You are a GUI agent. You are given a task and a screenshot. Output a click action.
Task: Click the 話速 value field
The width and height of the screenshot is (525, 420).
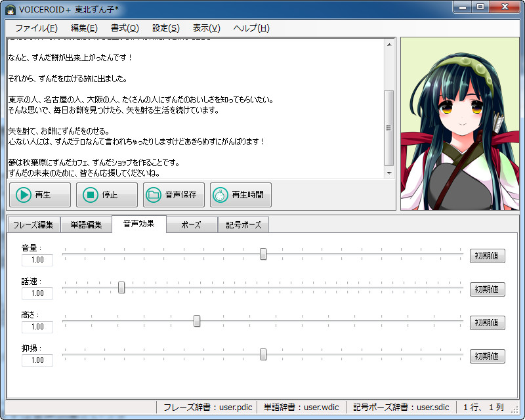coord(37,293)
